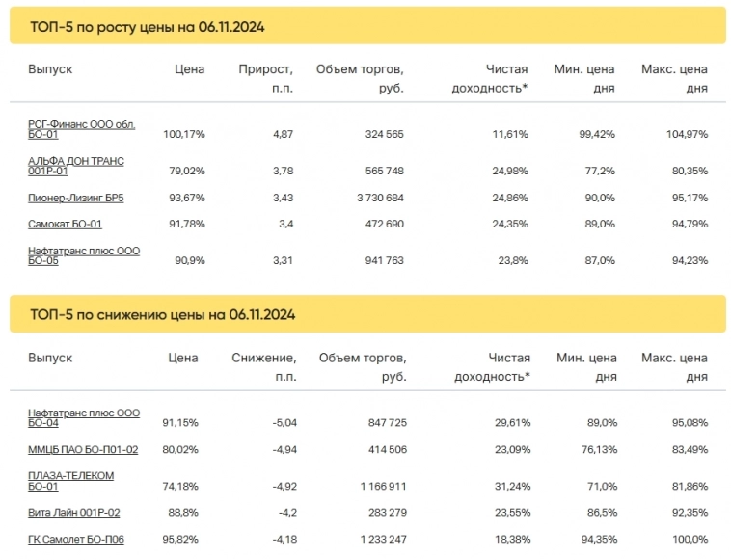Open the Пионер-Лизинг БР5 bond link
Image resolution: width=731 pixels, height=560 pixels.
pyautogui.click(x=76, y=198)
